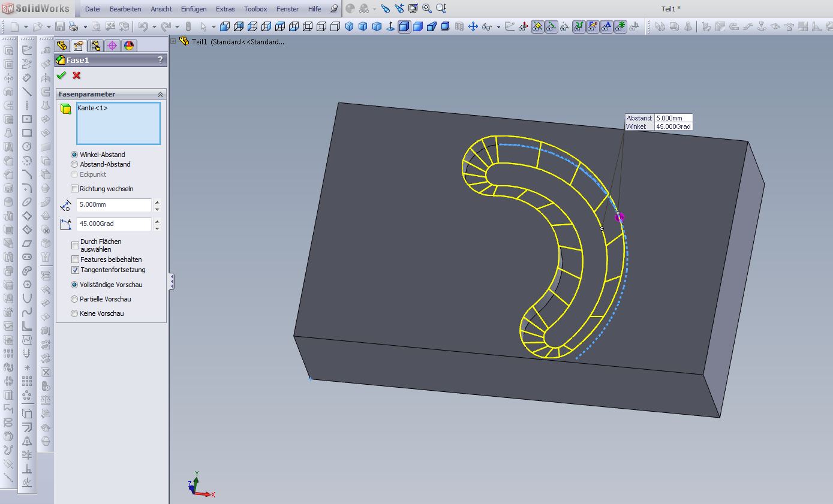
Task: Open the Fase1 help question mark
Action: [160, 60]
